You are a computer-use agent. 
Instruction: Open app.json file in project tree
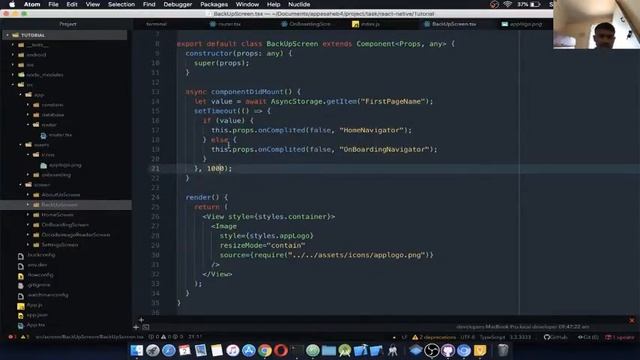(37, 315)
